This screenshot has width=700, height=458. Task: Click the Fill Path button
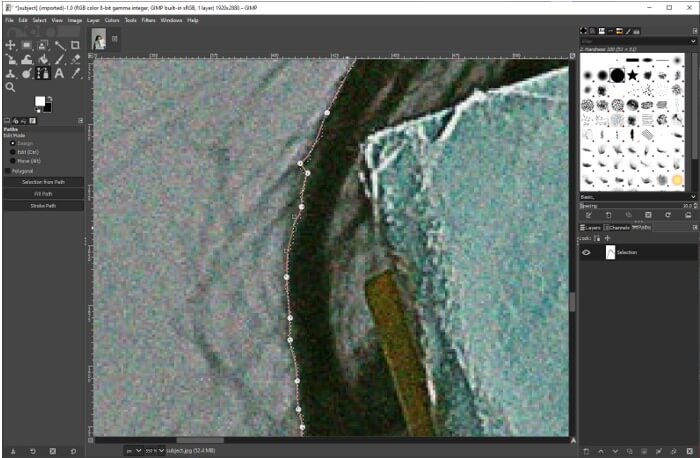[x=43, y=194]
